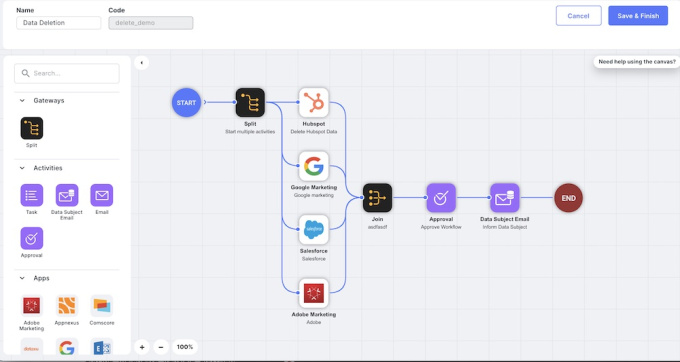The height and width of the screenshot is (362, 680).
Task: Click the Join gateway node
Action: tap(377, 198)
